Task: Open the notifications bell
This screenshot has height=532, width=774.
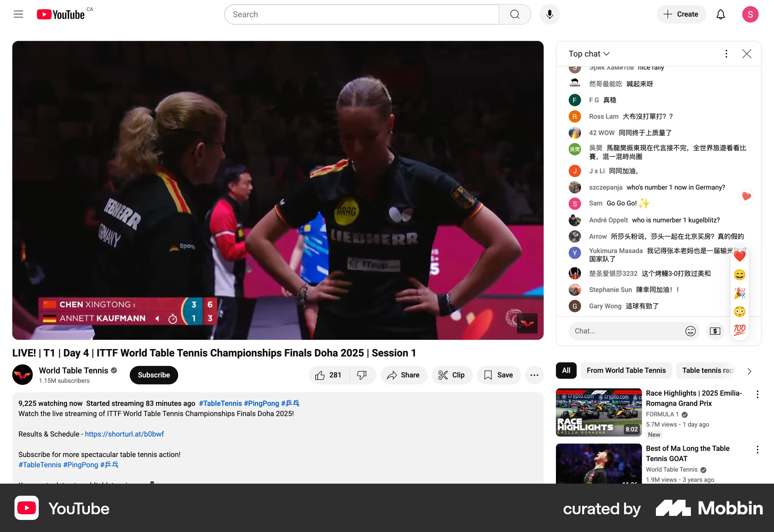Action: click(721, 14)
